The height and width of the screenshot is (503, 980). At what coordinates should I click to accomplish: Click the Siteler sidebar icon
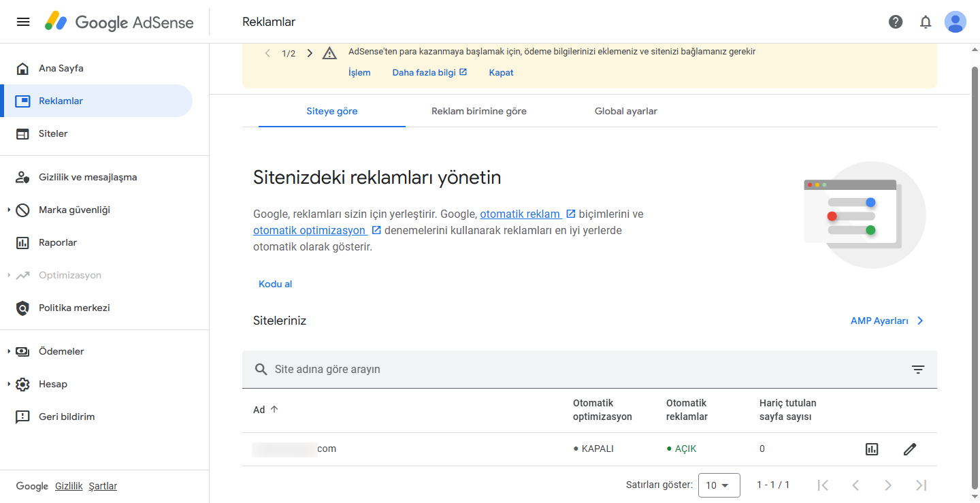22,133
